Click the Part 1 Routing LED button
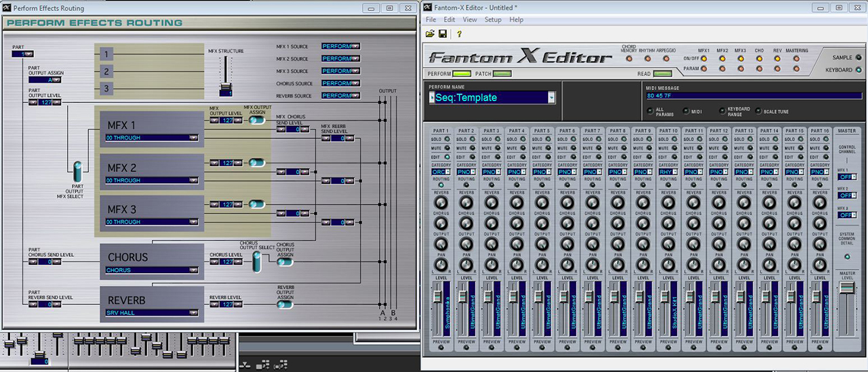This screenshot has width=868, height=372. click(441, 185)
